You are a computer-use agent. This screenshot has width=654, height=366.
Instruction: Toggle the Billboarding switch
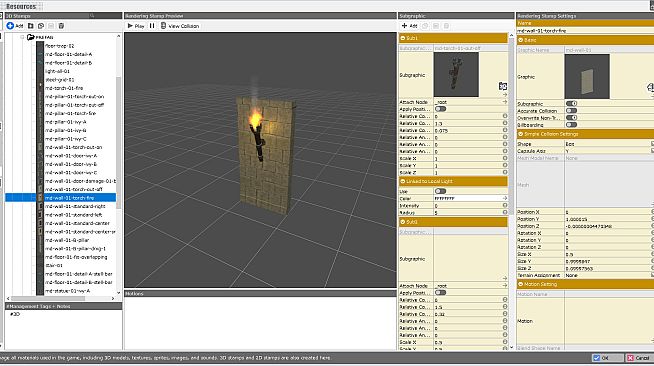[x=571, y=125]
